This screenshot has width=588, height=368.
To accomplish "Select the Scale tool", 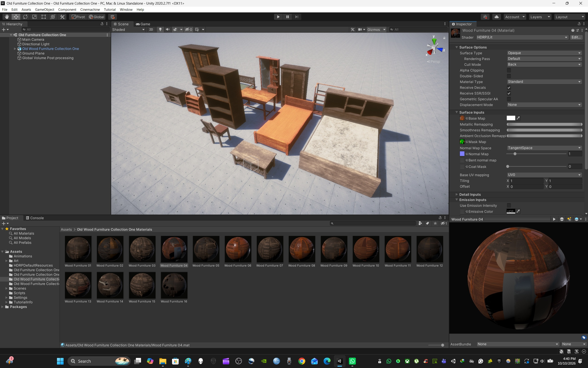I will point(34,17).
